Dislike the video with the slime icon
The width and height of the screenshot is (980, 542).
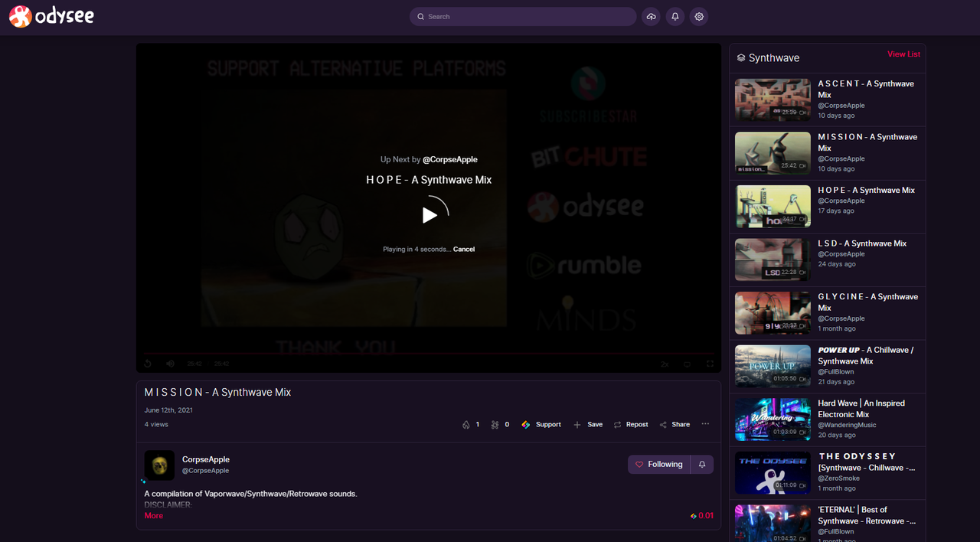coord(500,424)
